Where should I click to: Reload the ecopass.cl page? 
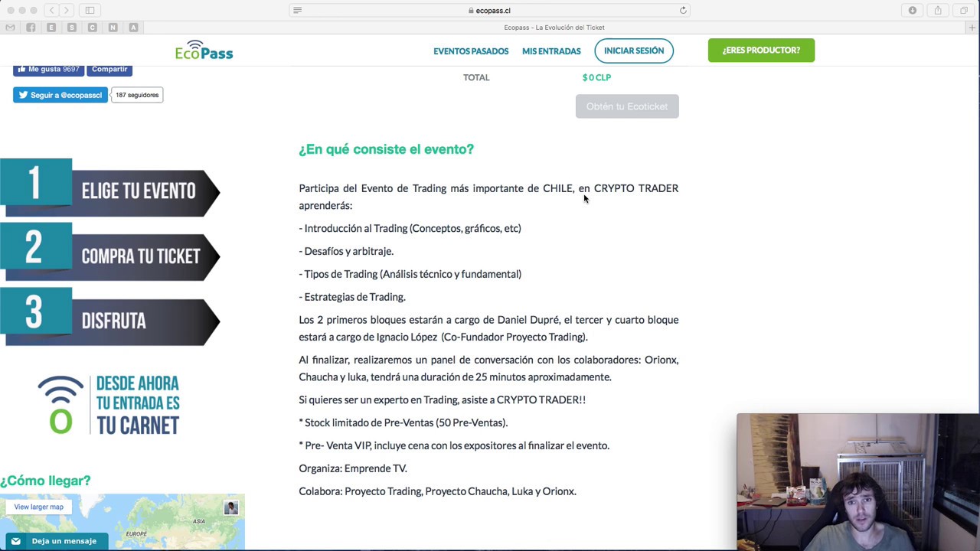(683, 10)
